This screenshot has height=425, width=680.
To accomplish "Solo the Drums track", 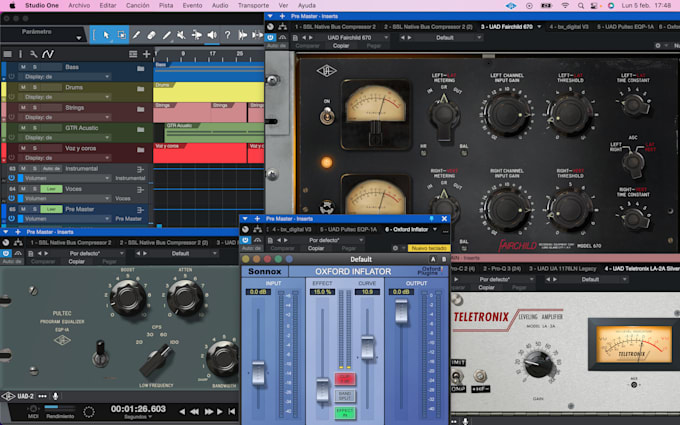I will click(x=35, y=87).
